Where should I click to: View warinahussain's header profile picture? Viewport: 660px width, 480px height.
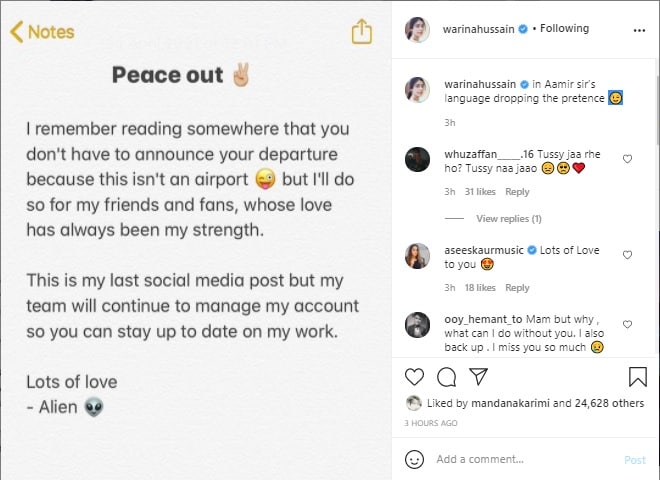tap(417, 30)
